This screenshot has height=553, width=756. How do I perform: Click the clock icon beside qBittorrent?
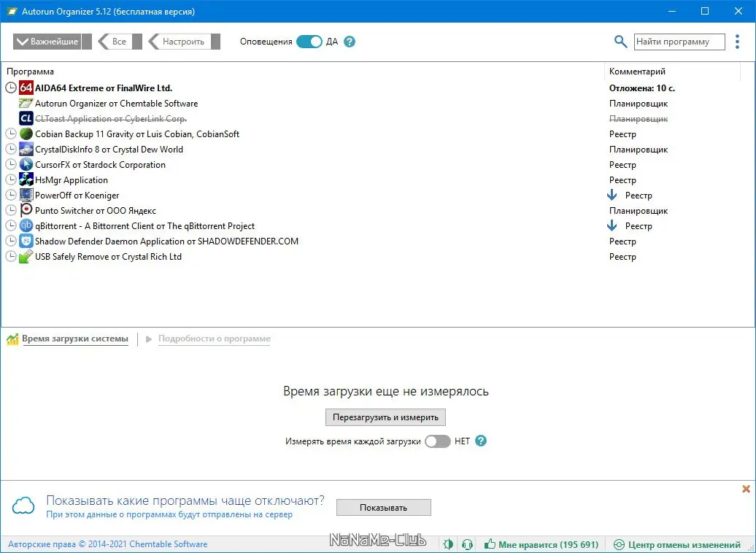coord(11,225)
